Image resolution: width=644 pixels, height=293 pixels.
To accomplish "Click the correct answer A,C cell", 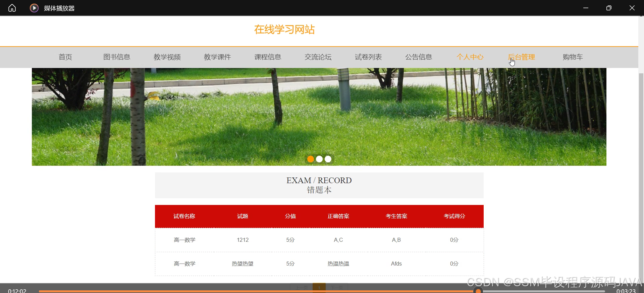I will 338,240.
